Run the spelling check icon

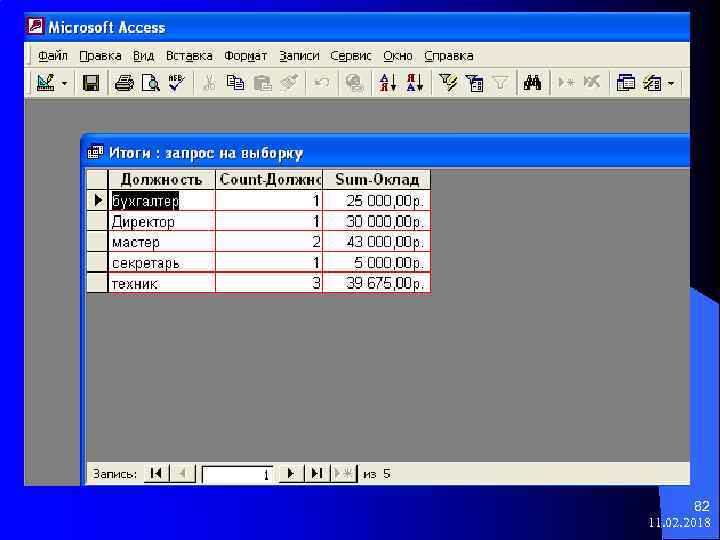[176, 83]
